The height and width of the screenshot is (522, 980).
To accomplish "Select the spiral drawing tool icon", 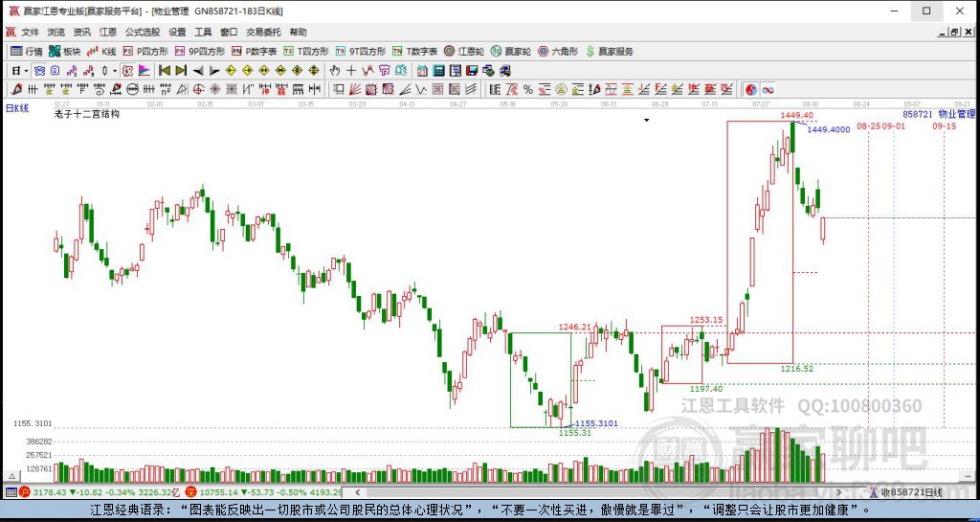I will (x=100, y=89).
